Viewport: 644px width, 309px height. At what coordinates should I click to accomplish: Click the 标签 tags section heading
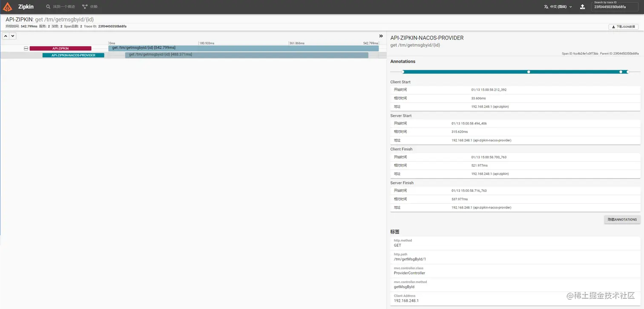(x=395, y=232)
